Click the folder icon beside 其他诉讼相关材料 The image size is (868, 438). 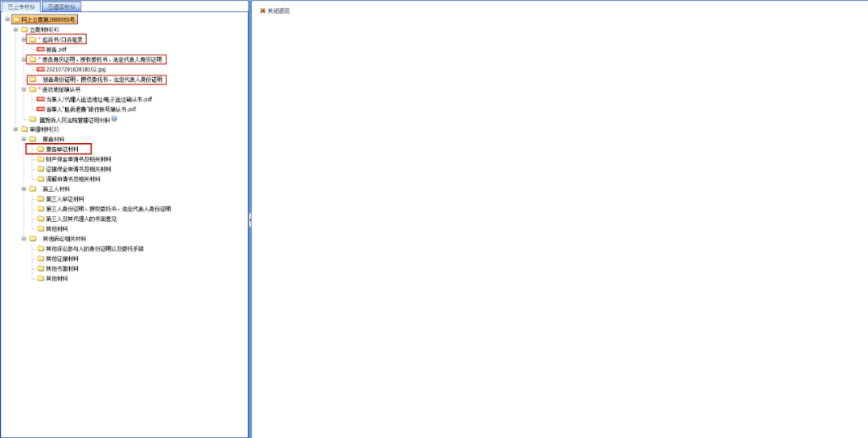(33, 239)
